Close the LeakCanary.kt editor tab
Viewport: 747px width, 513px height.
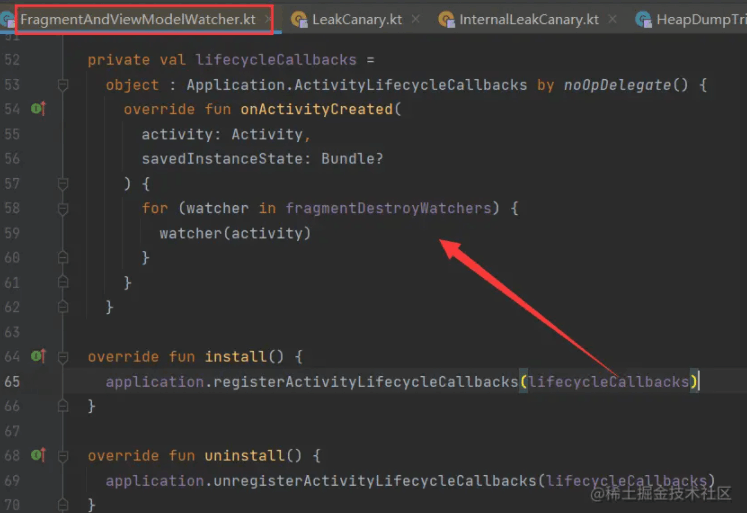click(413, 19)
